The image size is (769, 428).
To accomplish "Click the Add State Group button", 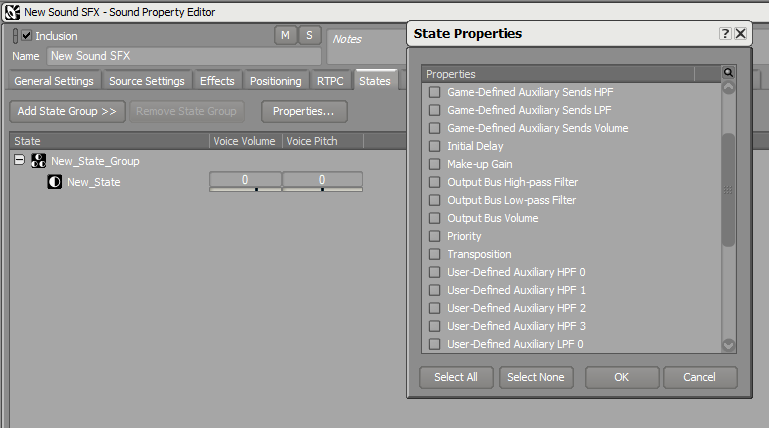I will [x=67, y=111].
